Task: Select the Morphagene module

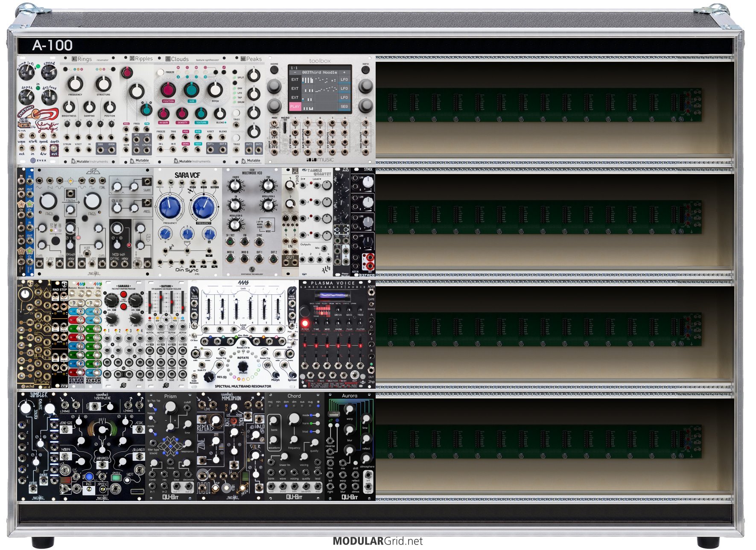Action: (x=102, y=446)
